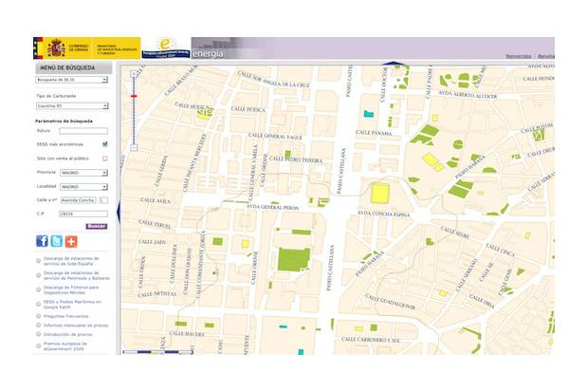588x392 pixels.
Task: Click the CALLE CARBONERO Y SOL label
Action: (371, 340)
